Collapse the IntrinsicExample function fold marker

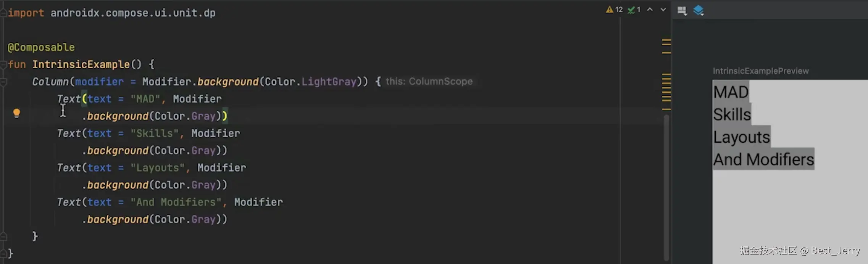pyautogui.click(x=3, y=64)
